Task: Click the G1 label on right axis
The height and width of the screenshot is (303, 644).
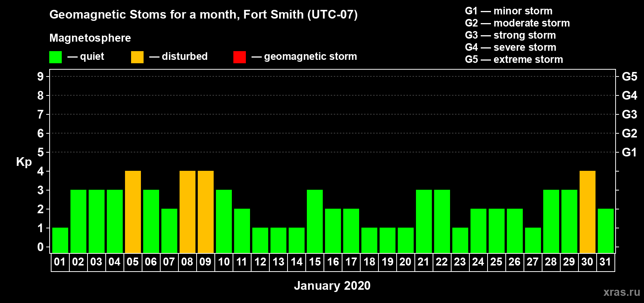Action: click(x=630, y=152)
